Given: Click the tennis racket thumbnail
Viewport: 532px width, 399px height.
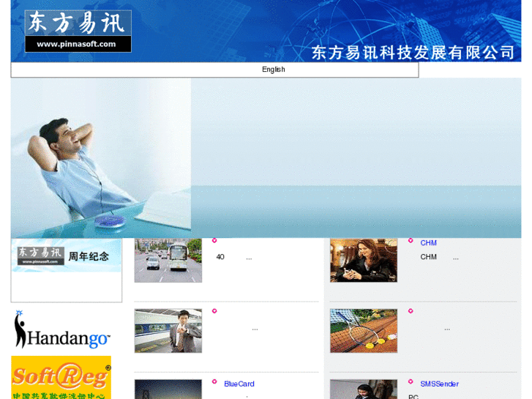Looking at the screenshot, I should click(x=364, y=331).
